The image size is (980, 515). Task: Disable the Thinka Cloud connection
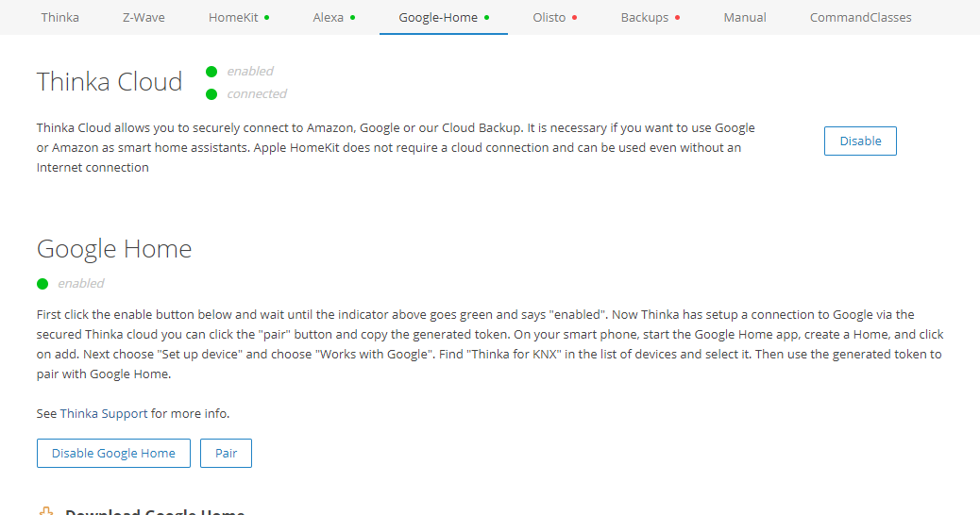[x=860, y=141]
